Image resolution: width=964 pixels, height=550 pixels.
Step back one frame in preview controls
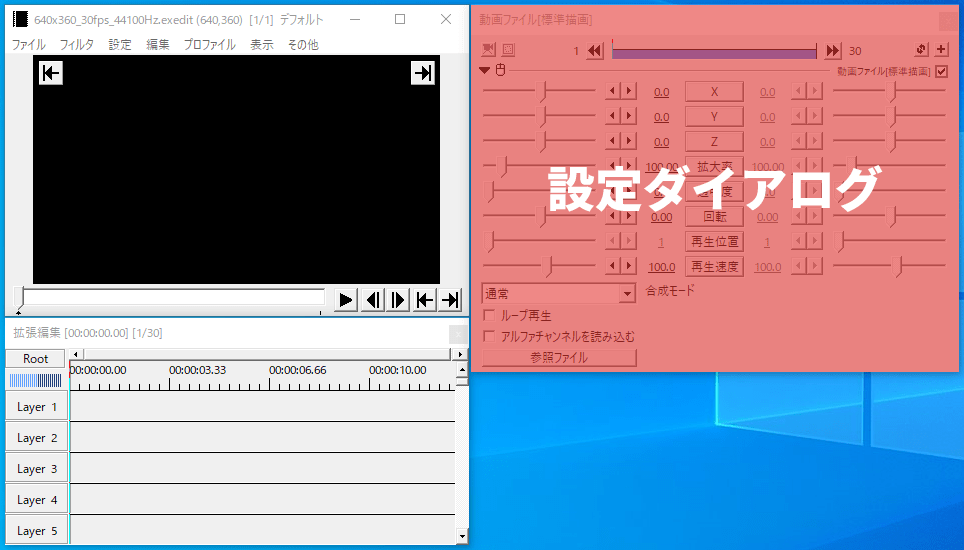(373, 300)
